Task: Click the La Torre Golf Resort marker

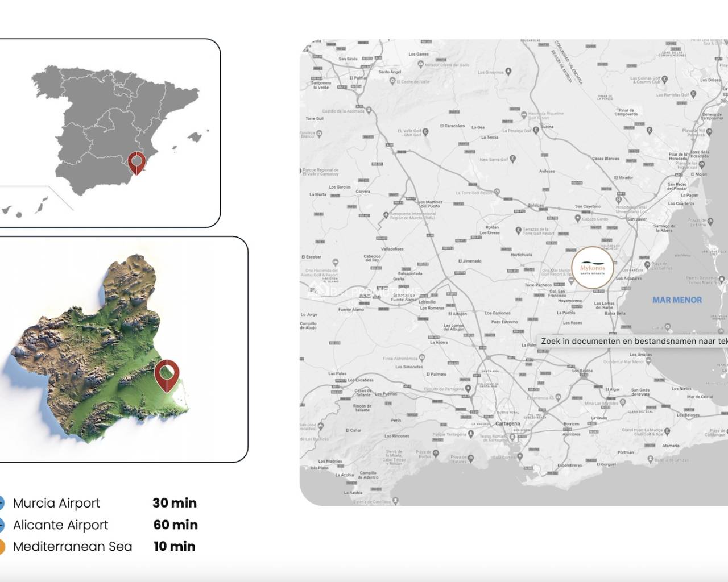Action: pos(497,192)
